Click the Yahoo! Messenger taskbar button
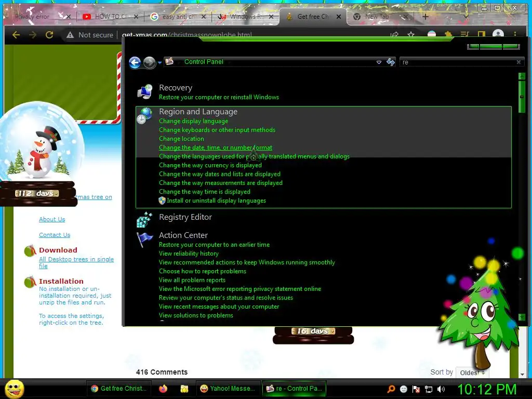This screenshot has width=532, height=399. [228, 389]
